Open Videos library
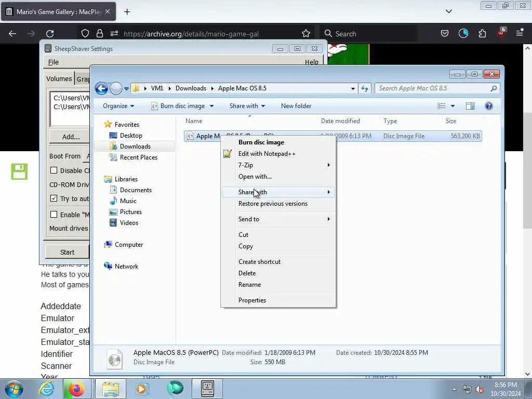Screen dimensions: 532x399 [129, 222]
